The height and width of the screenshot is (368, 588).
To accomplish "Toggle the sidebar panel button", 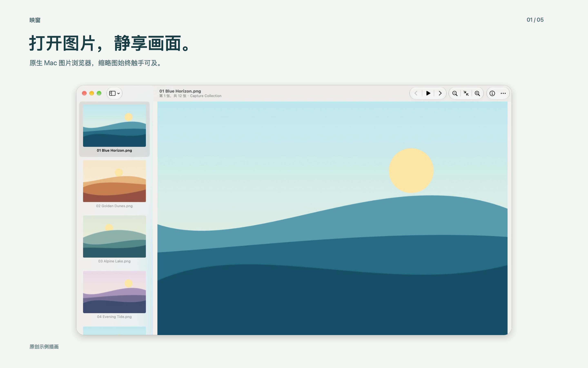I will (112, 93).
